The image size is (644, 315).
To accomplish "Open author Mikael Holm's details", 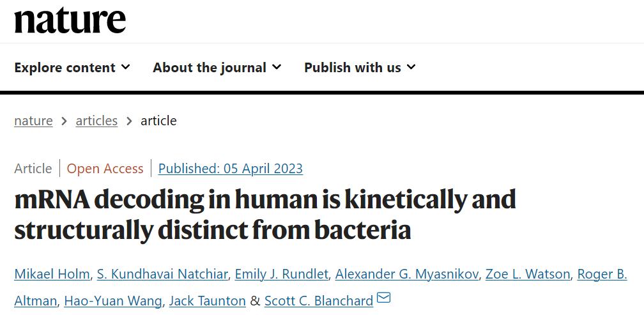I will (x=52, y=274).
